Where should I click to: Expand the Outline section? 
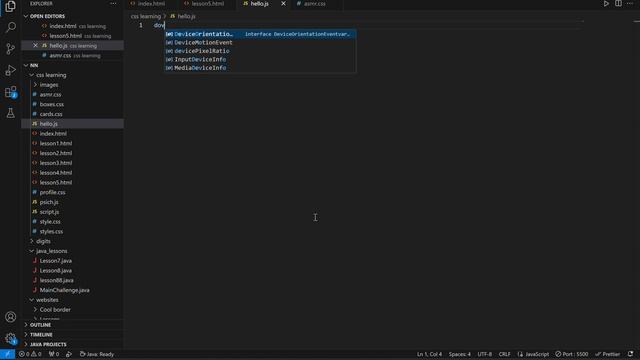click(40, 325)
